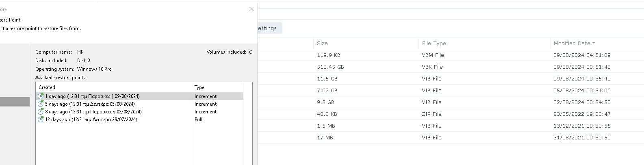Select the 5 days ago restore point
The width and height of the screenshot is (644, 165).
tap(139, 104)
